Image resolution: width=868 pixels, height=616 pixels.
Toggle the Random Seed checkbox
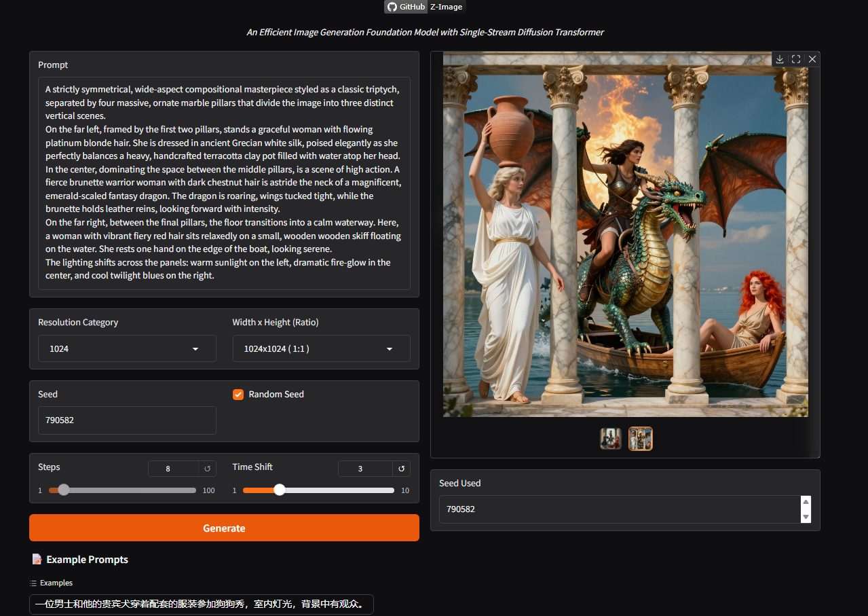[238, 395]
